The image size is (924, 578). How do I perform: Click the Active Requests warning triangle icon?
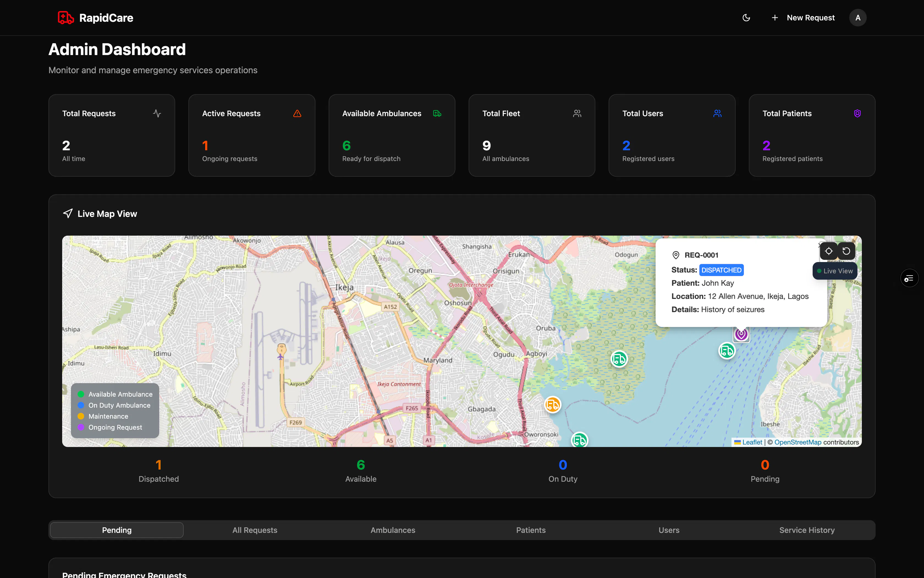point(297,113)
